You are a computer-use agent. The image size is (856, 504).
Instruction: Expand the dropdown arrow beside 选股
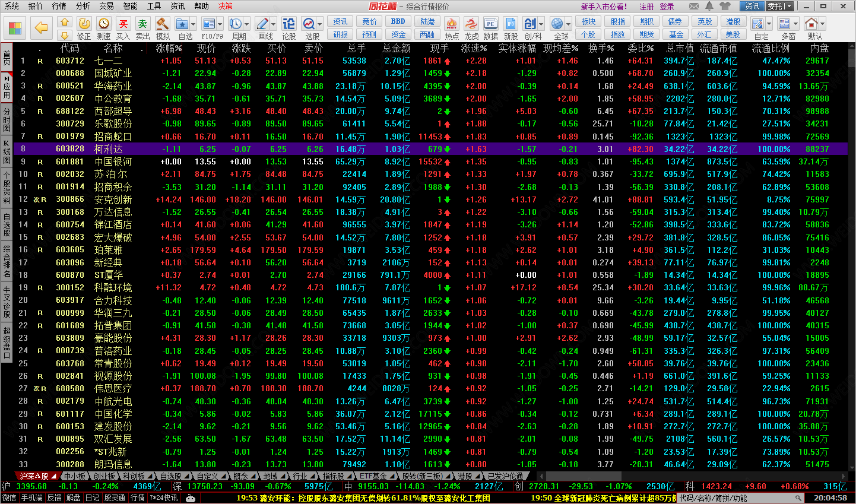tap(320, 24)
